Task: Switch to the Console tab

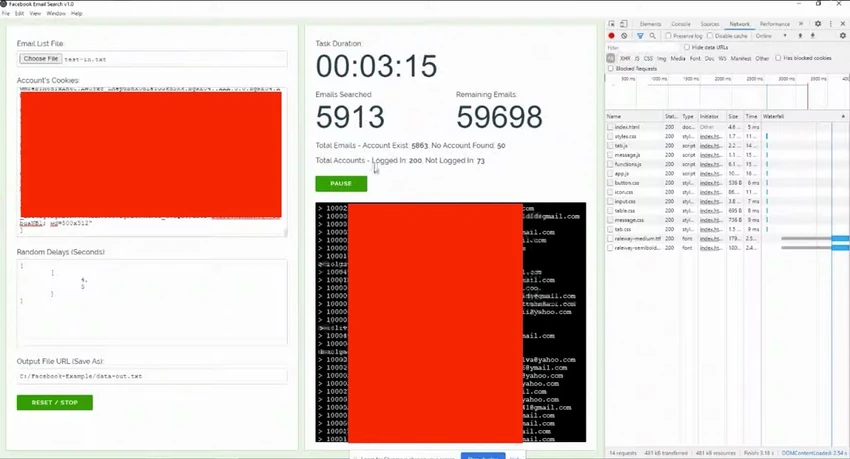Action: pyautogui.click(x=681, y=24)
